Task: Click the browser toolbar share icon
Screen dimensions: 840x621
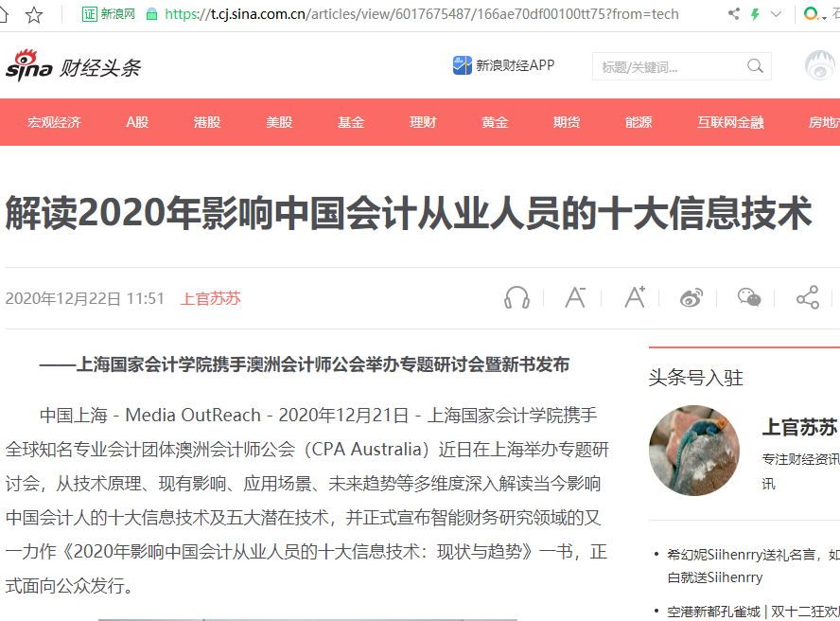Action: pos(733,14)
